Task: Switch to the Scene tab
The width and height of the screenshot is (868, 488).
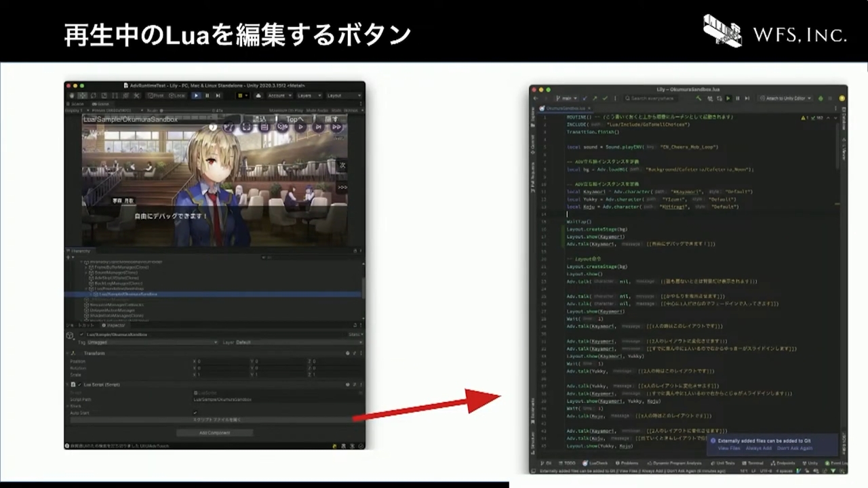Action: 77,104
